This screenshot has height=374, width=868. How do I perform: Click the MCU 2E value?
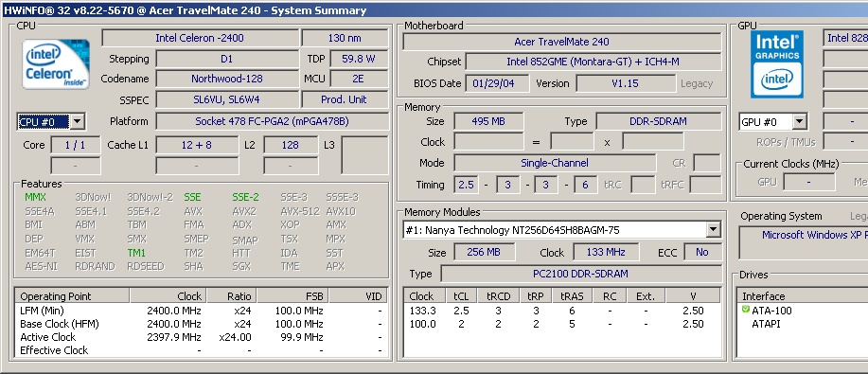359,79
